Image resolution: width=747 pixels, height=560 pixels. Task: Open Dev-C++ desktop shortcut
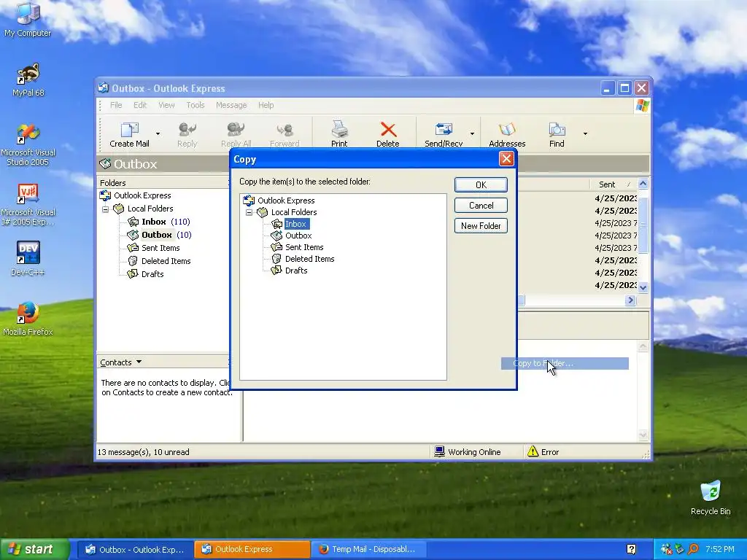point(28,259)
